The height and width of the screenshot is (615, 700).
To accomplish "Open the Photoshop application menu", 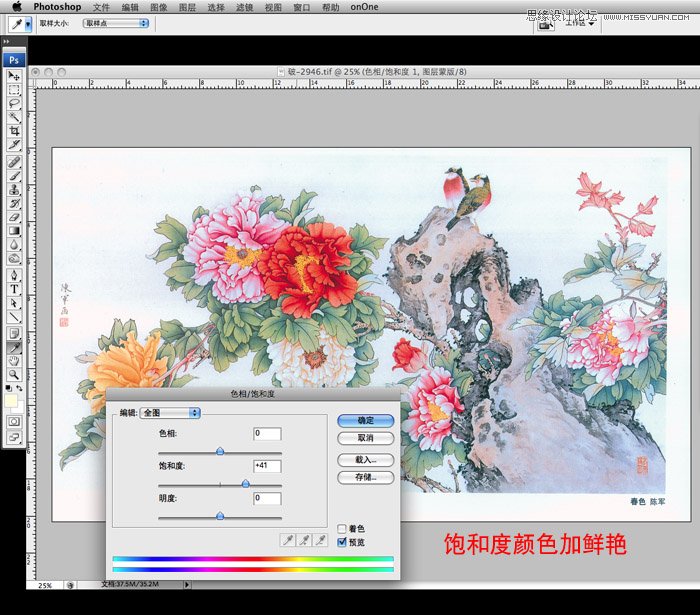I will pos(57,7).
